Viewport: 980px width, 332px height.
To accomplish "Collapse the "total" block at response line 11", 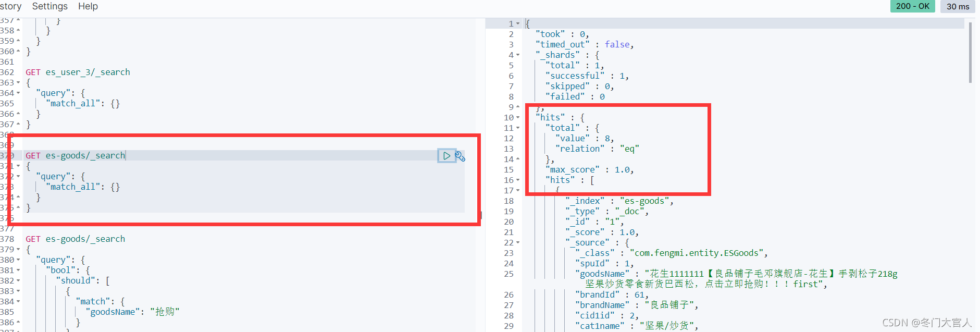I will (x=518, y=128).
